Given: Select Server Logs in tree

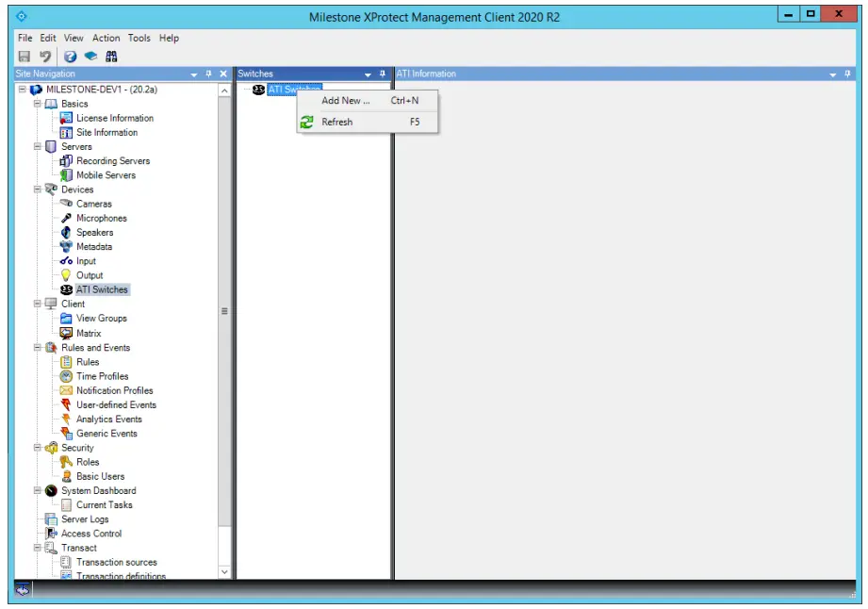Looking at the screenshot, I should (85, 519).
